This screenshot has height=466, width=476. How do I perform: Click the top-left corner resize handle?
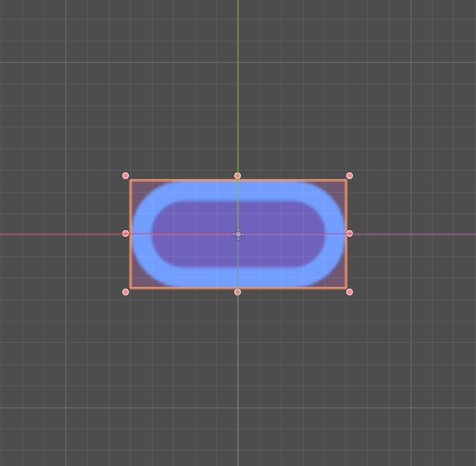[126, 176]
